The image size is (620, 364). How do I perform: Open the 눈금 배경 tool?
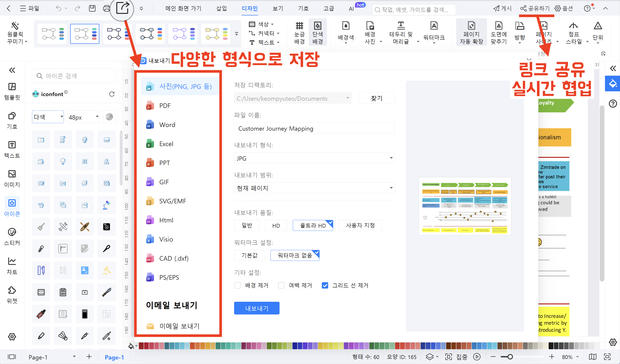[299, 32]
